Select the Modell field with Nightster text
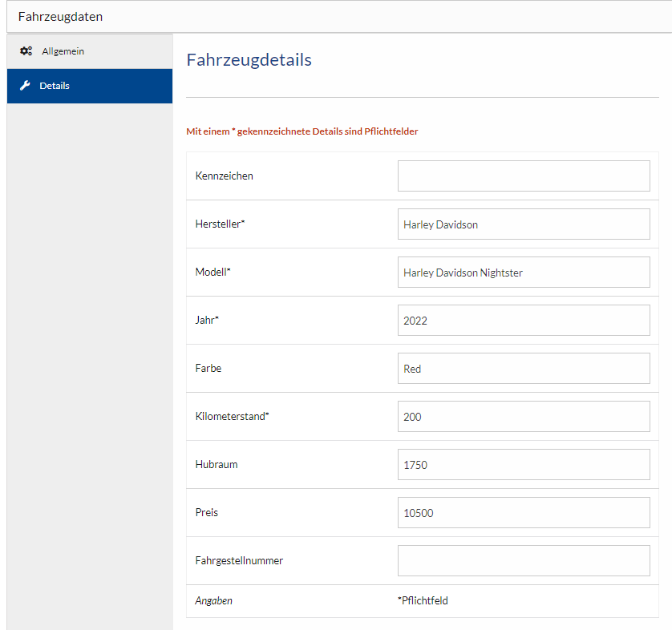672x630 pixels. pos(523,273)
